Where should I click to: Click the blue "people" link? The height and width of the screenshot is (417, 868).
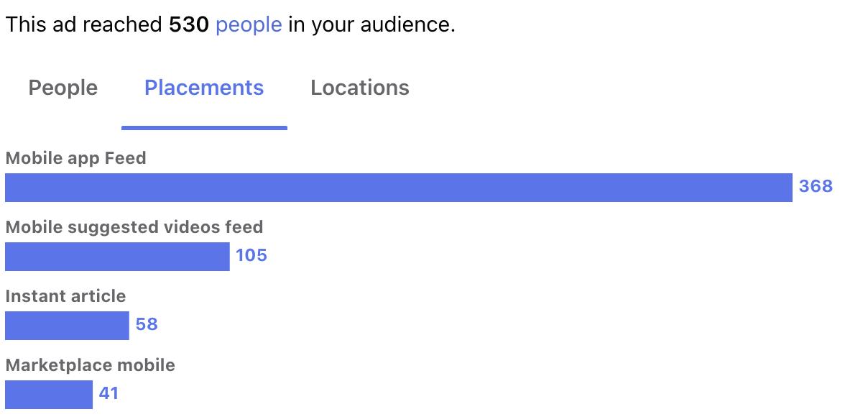tap(249, 25)
